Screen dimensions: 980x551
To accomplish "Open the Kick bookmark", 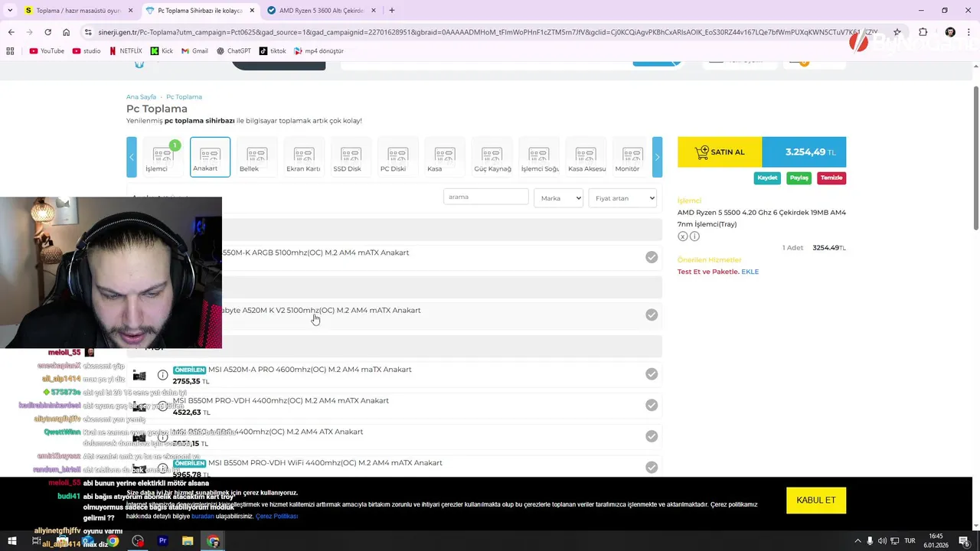I will pos(162,51).
